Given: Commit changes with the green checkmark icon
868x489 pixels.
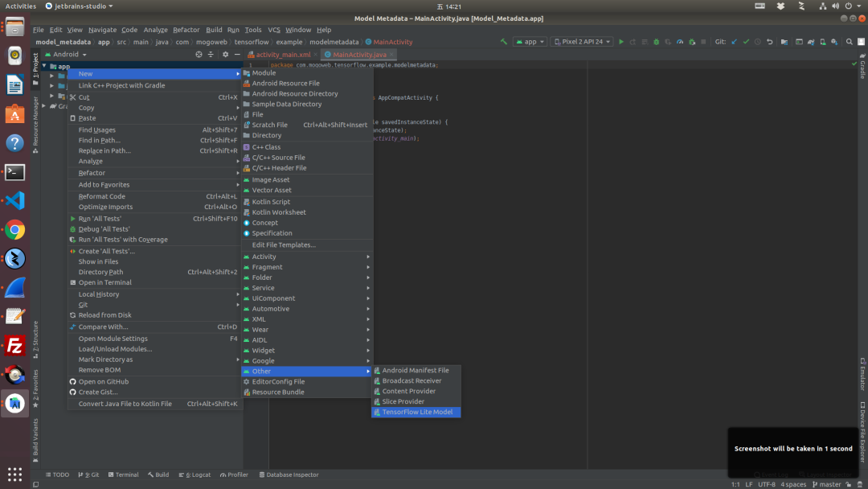Looking at the screenshot, I should point(747,41).
